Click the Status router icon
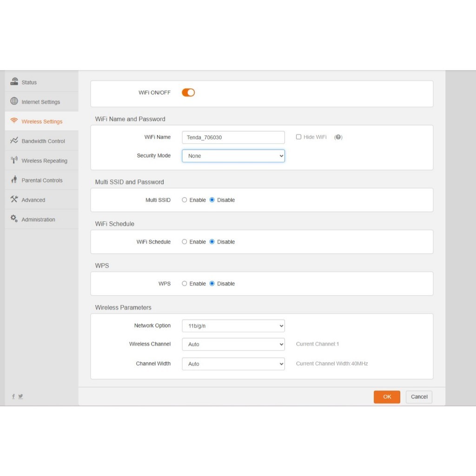 click(x=14, y=82)
